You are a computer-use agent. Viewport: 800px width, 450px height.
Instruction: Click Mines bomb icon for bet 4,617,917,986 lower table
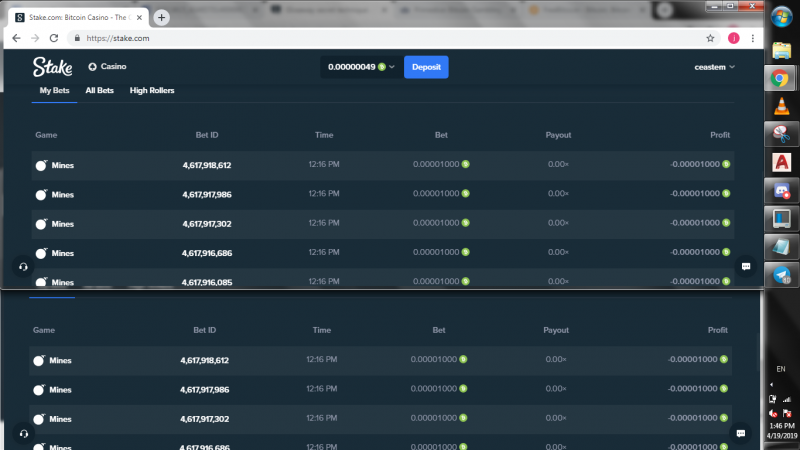(x=39, y=390)
